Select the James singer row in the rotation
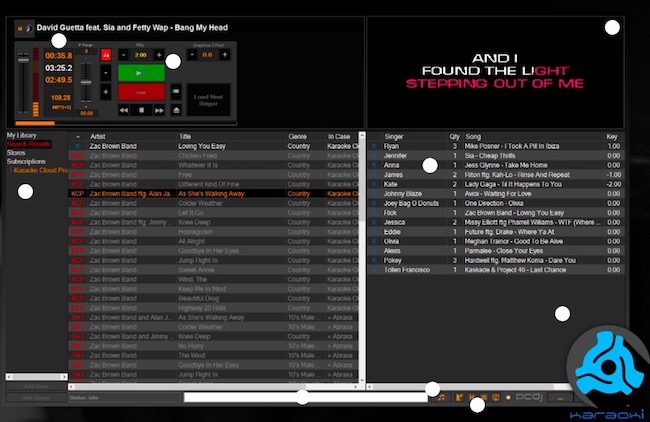650x422 pixels. 495,175
